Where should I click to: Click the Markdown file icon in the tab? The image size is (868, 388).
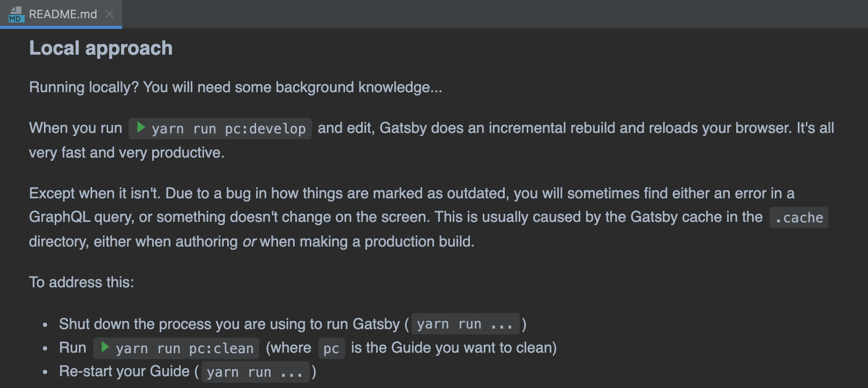coord(16,14)
